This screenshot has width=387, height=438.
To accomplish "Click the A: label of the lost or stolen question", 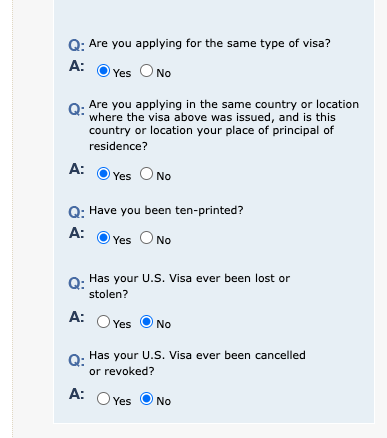I will point(77,317).
